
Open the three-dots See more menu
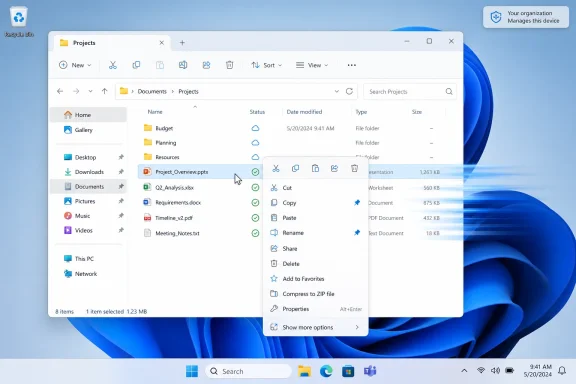[x=352, y=65]
